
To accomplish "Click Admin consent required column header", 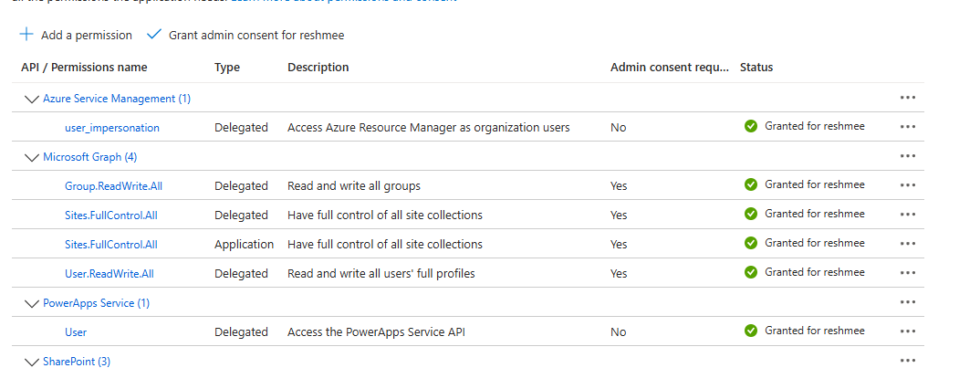I will (670, 67).
